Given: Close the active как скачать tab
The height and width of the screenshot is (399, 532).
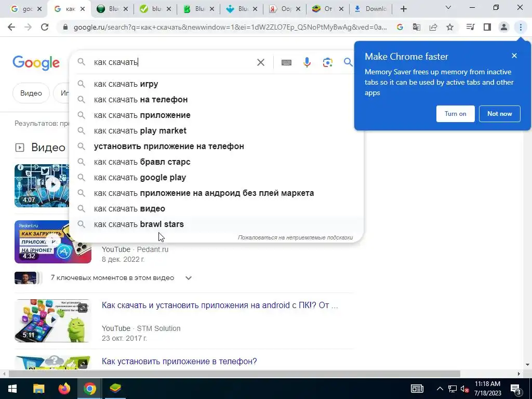Looking at the screenshot, I should [x=83, y=9].
